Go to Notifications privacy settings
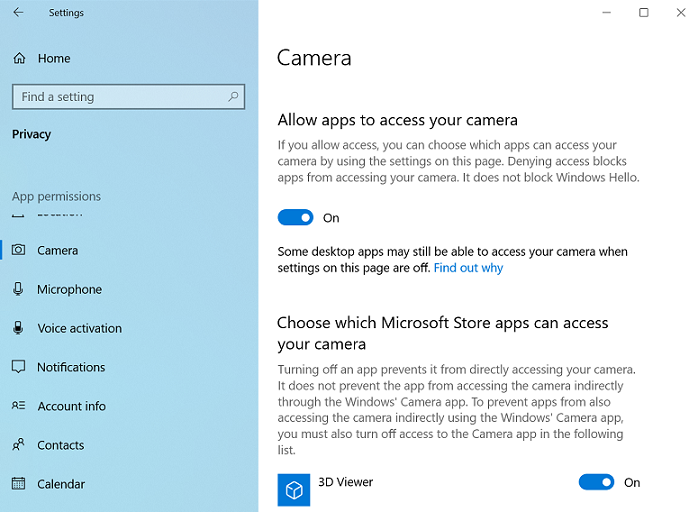The height and width of the screenshot is (512, 689). (x=71, y=367)
